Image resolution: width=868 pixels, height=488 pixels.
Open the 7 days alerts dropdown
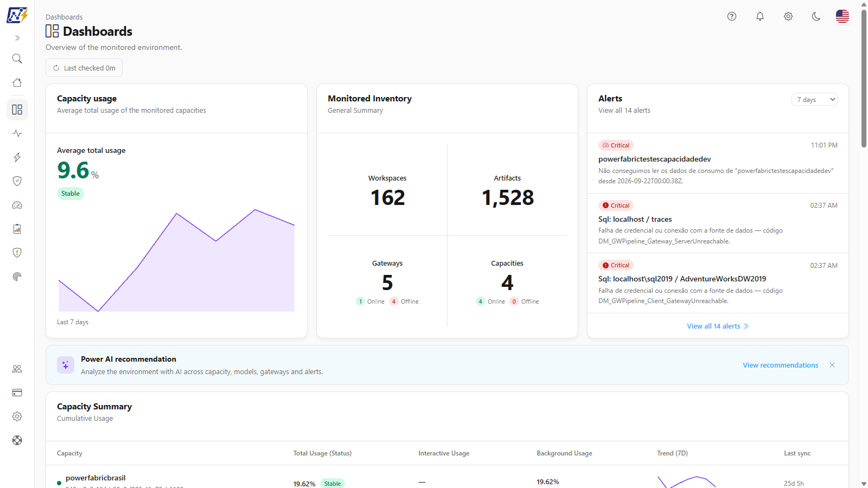click(814, 99)
